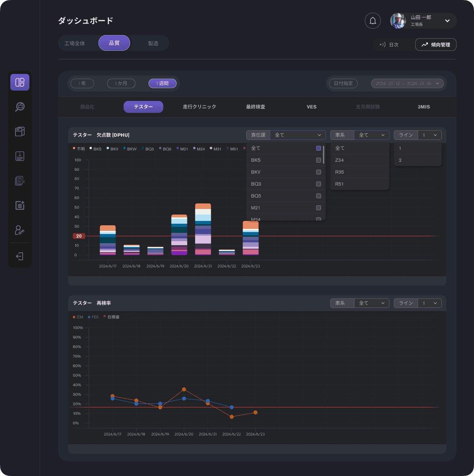Open the 2024.01.12 date range picker
The height and width of the screenshot is (476, 474).
click(x=408, y=83)
